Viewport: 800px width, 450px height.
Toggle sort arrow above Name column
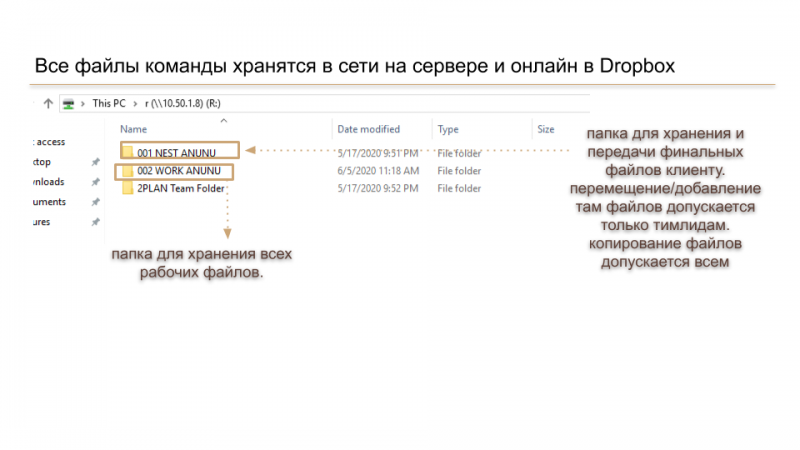[x=223, y=119]
